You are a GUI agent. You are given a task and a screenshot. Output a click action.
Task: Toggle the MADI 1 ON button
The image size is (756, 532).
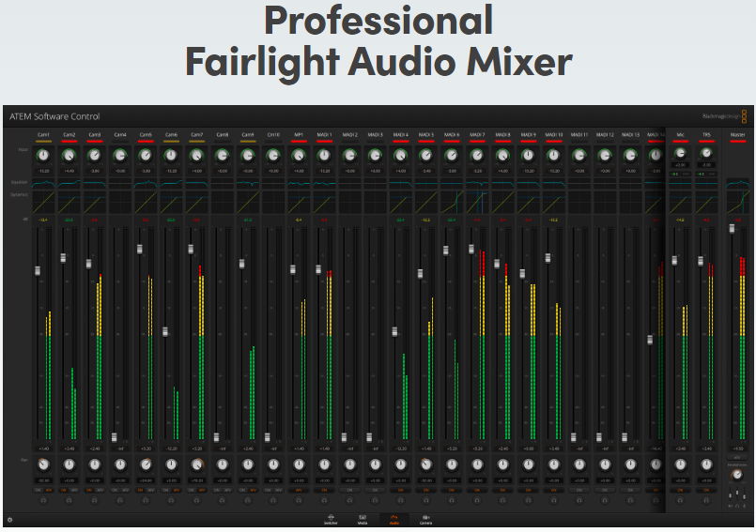325,490
